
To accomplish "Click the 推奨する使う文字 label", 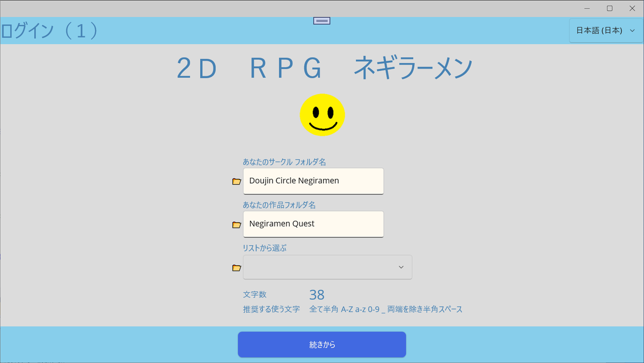I will click(x=271, y=309).
